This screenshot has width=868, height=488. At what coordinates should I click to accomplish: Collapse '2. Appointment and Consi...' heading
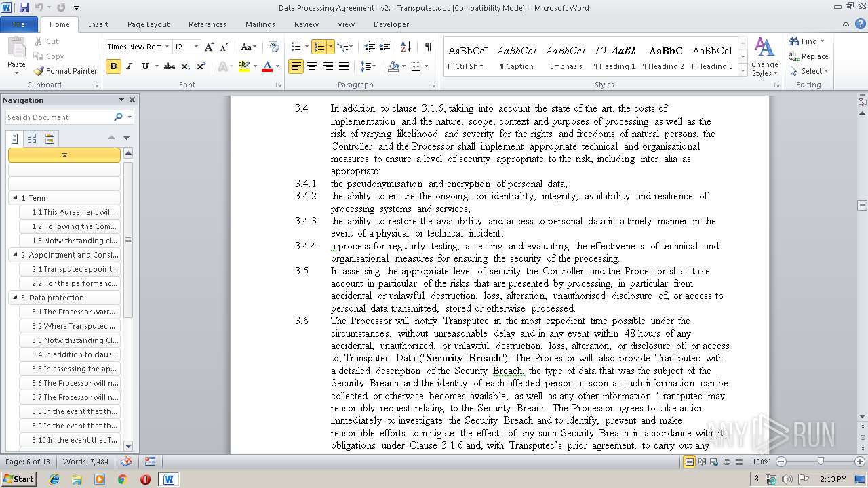(14, 255)
